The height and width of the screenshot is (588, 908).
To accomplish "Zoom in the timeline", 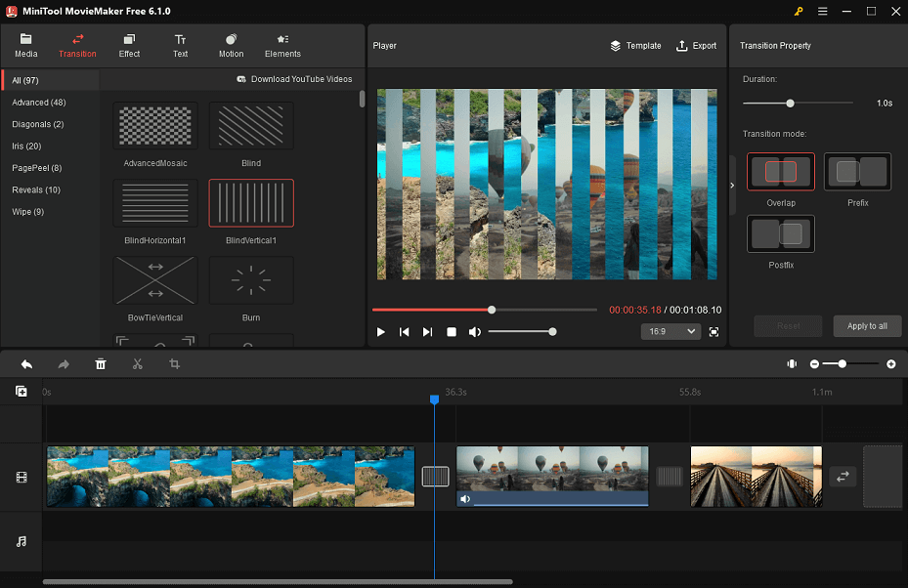I will [891, 364].
